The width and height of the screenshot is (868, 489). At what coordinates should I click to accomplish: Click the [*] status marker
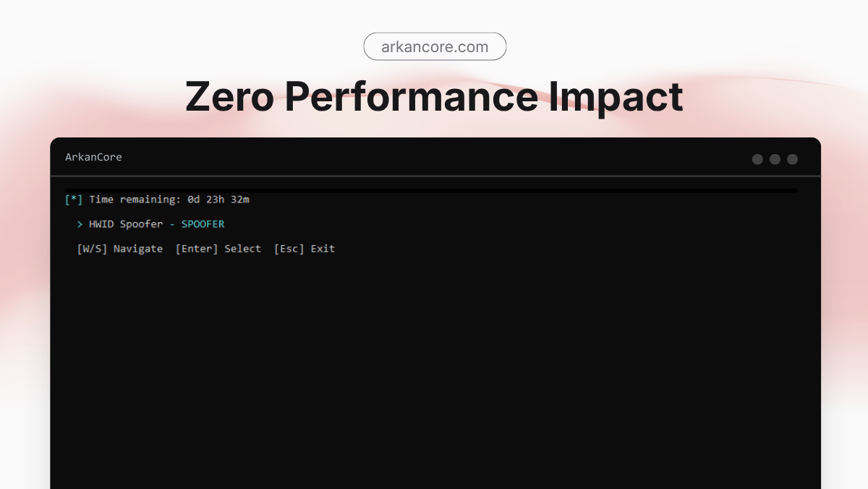74,200
